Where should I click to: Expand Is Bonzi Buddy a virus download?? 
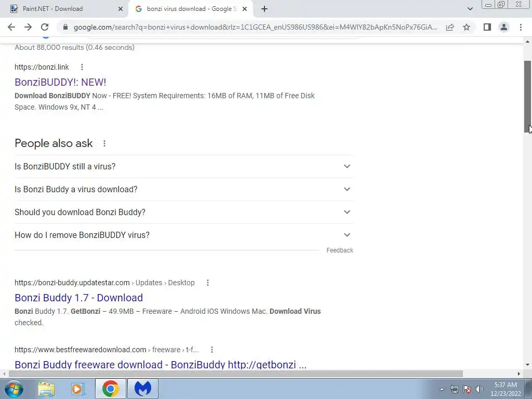(183, 189)
